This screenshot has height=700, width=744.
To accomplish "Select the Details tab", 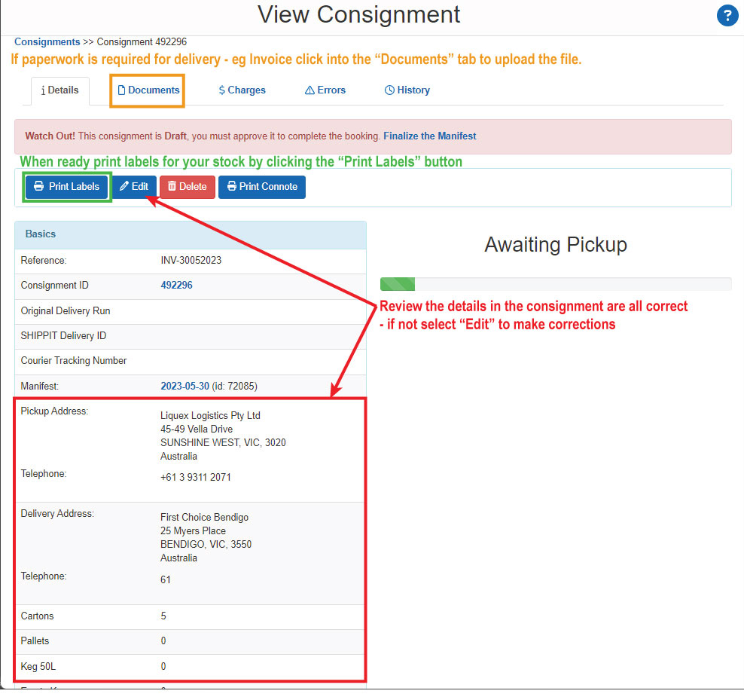I will (59, 90).
